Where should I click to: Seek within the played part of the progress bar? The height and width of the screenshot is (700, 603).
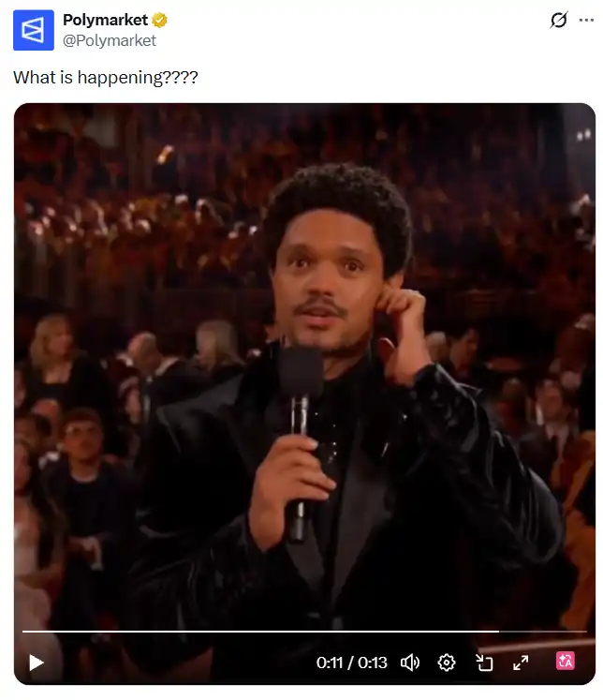pyautogui.click(x=260, y=632)
